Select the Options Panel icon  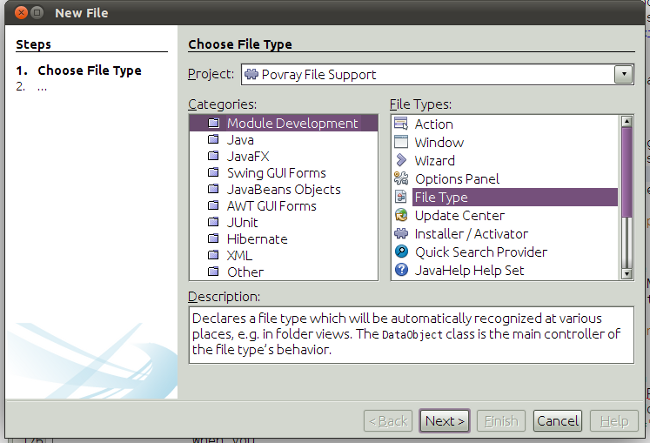[401, 179]
